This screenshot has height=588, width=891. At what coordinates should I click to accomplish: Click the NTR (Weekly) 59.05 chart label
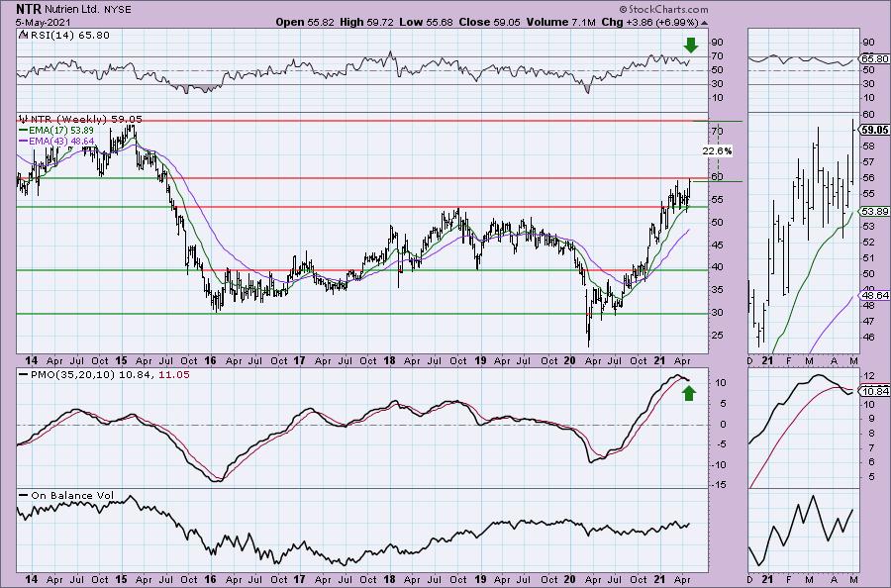pyautogui.click(x=86, y=120)
